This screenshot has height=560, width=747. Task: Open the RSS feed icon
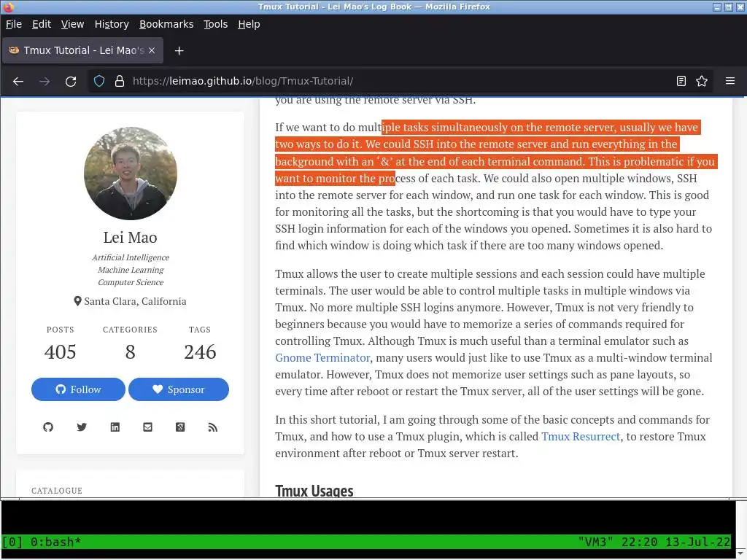pyautogui.click(x=213, y=427)
